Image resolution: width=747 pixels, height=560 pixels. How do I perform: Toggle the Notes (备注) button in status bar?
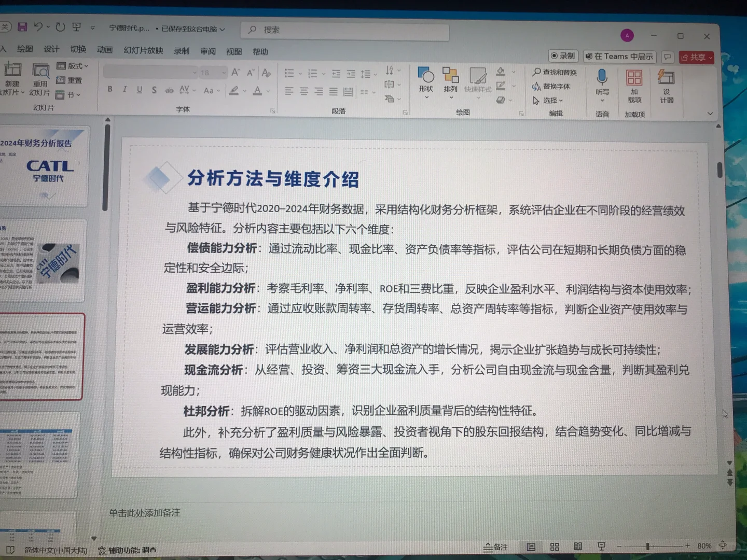pyautogui.click(x=495, y=547)
